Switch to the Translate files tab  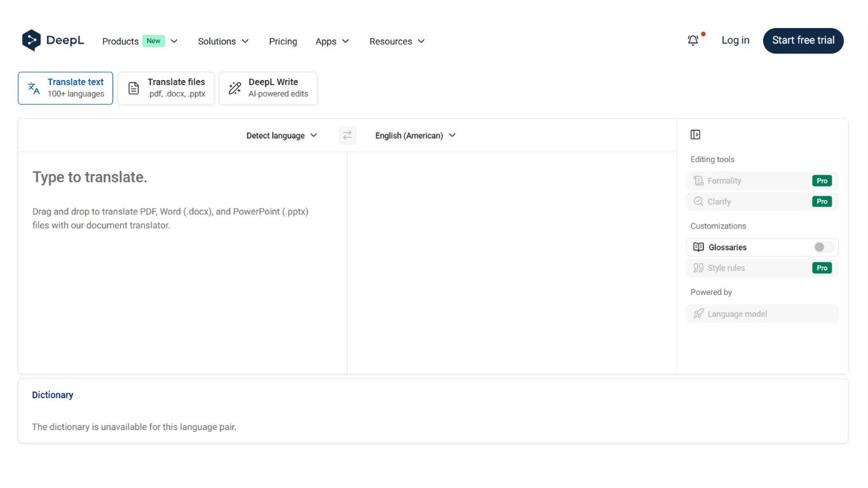click(x=166, y=88)
